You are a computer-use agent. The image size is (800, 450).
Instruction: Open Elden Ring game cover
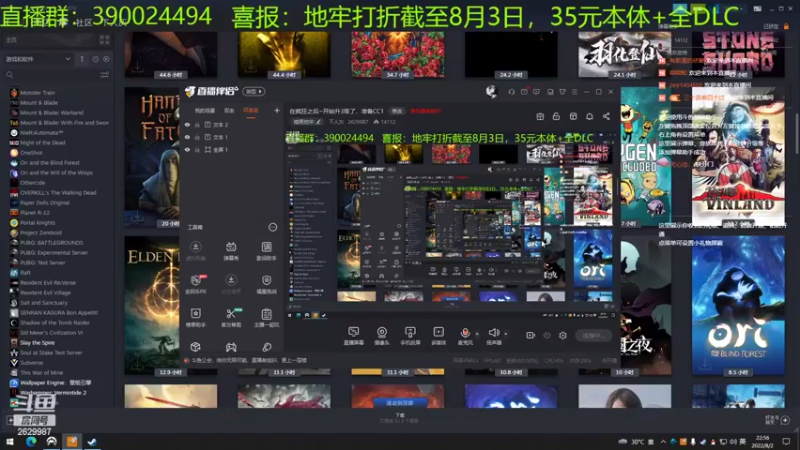[x=152, y=305]
